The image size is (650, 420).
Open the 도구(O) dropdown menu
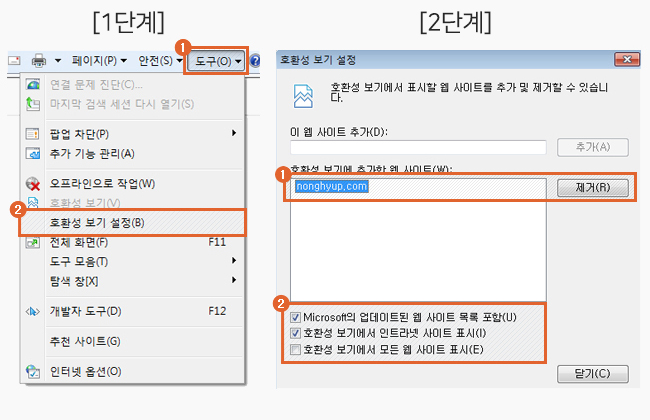[216, 61]
